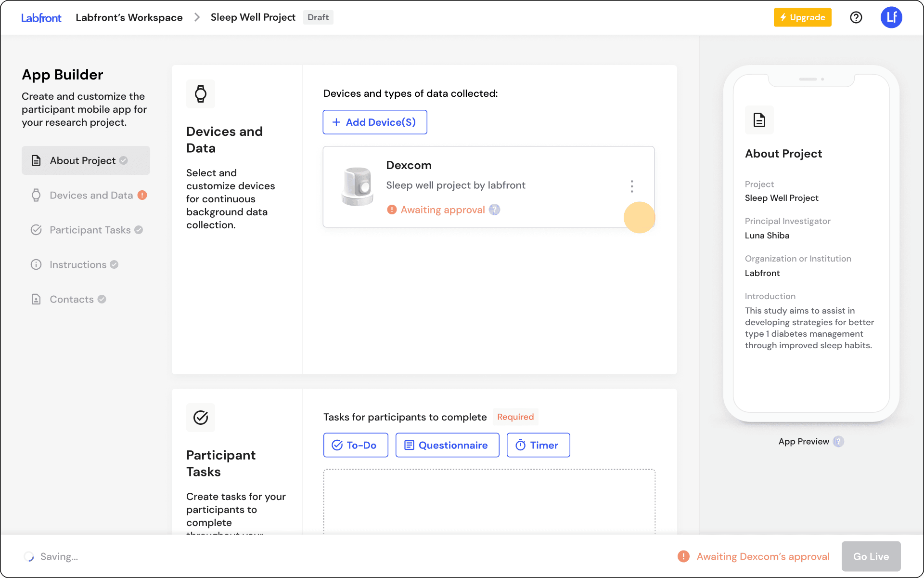Click 'Sleep well project by labfront' text
The width and height of the screenshot is (924, 578).
[456, 185]
